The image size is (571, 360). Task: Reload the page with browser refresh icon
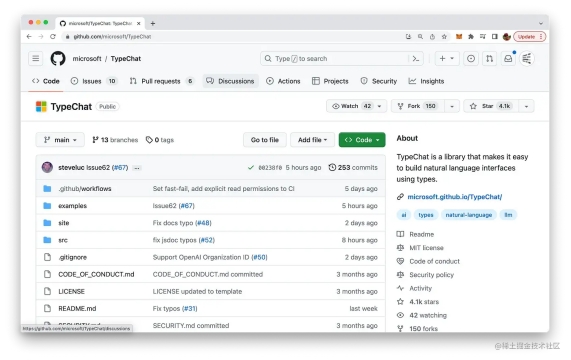coord(53,36)
